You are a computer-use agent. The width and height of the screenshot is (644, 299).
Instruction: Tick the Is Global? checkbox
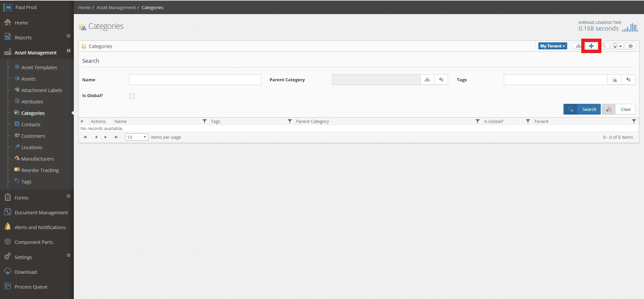132,96
